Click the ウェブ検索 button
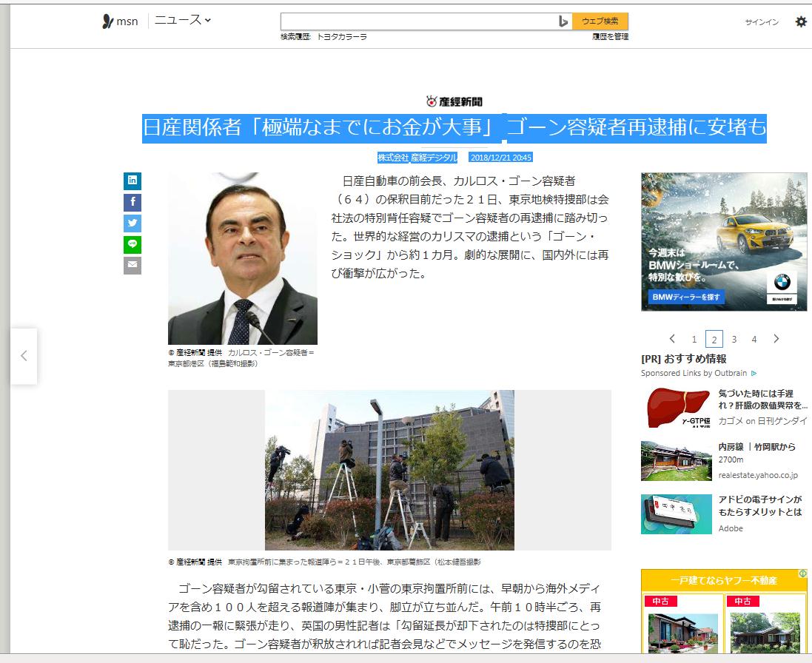The height and width of the screenshot is (663, 812). point(600,21)
